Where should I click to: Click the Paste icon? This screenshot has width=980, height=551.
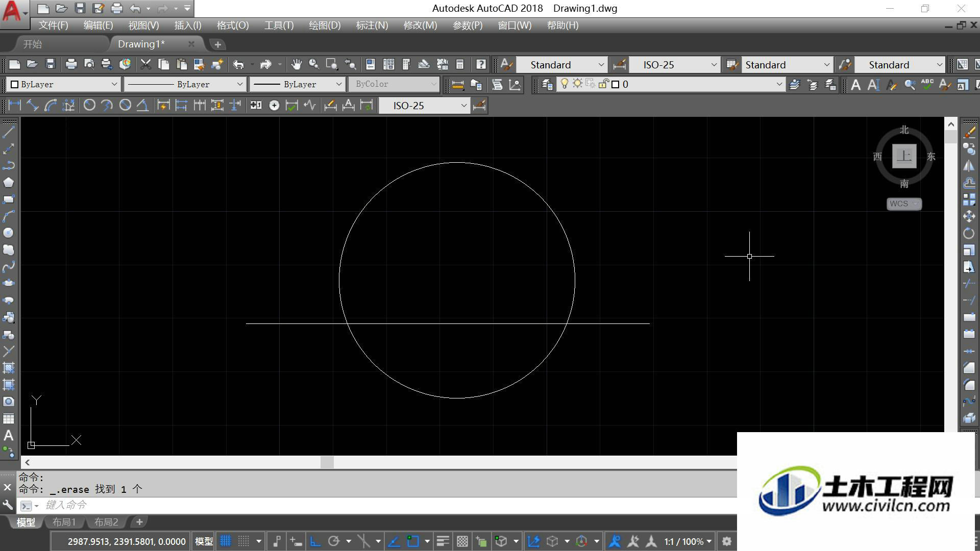coord(181,64)
